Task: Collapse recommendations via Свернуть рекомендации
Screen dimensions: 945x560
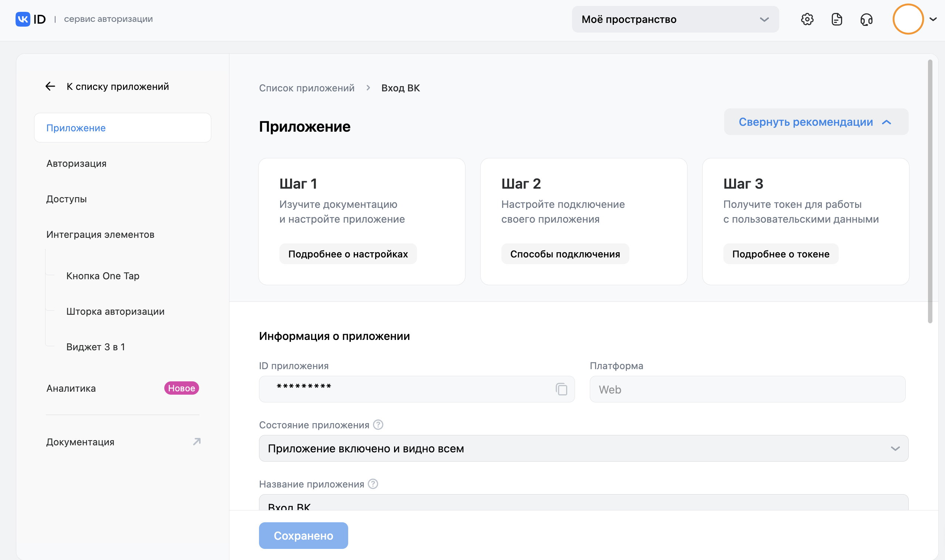Action: 815,122
